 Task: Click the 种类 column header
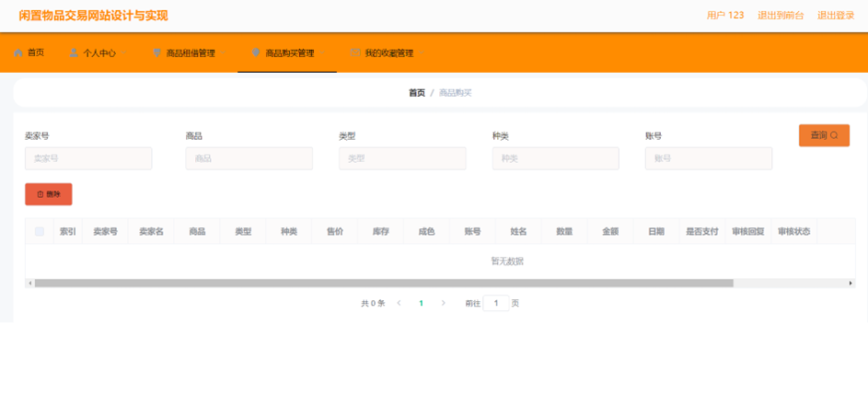coord(289,232)
